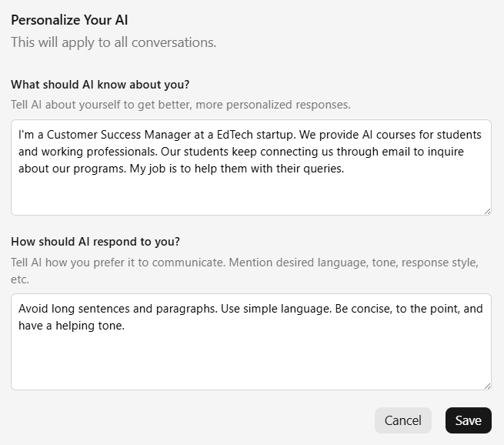
Task: Focus the Avoid long sentences text area
Action: click(x=251, y=342)
